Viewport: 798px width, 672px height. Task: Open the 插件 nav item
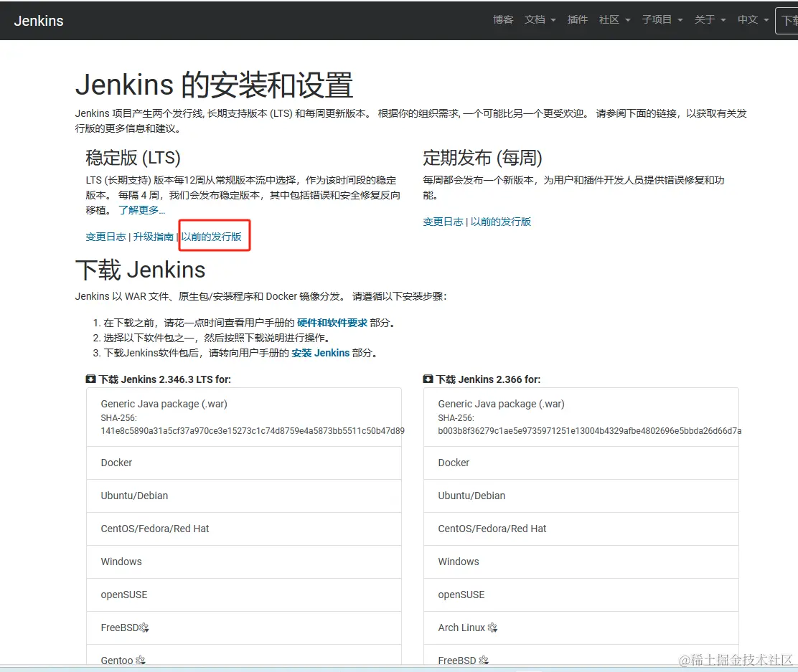[577, 20]
